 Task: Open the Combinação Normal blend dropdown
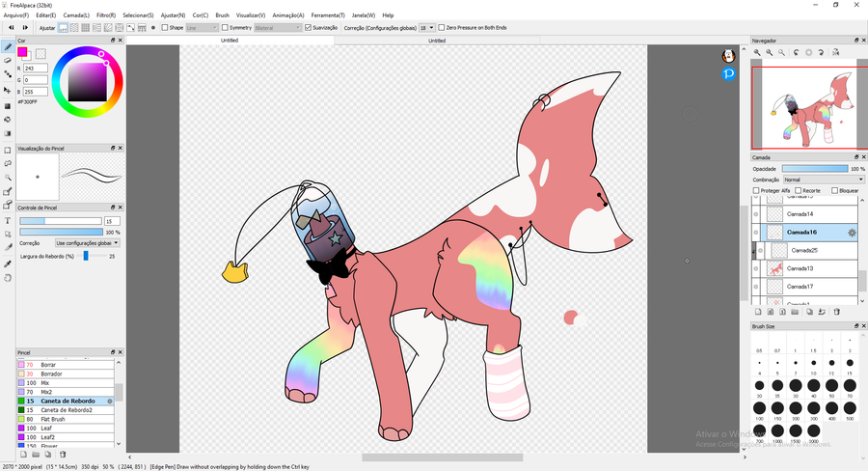[x=824, y=180]
